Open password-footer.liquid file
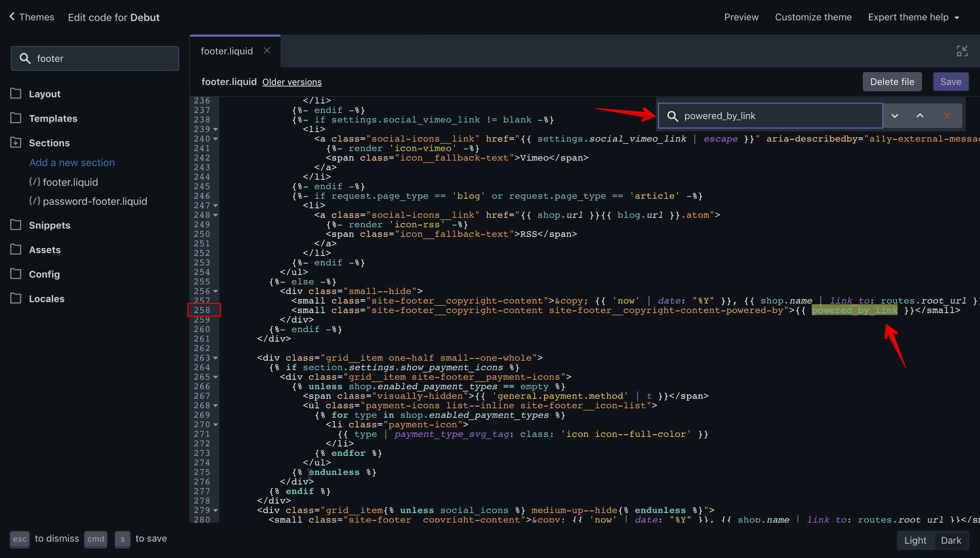 (x=95, y=201)
